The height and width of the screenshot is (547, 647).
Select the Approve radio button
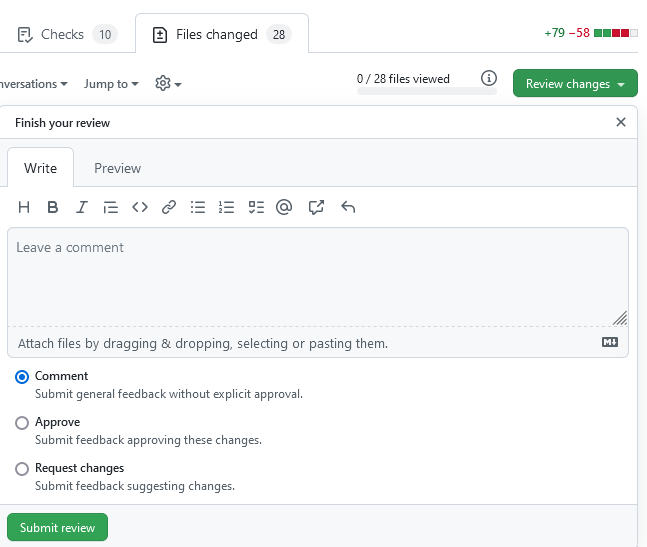22,423
